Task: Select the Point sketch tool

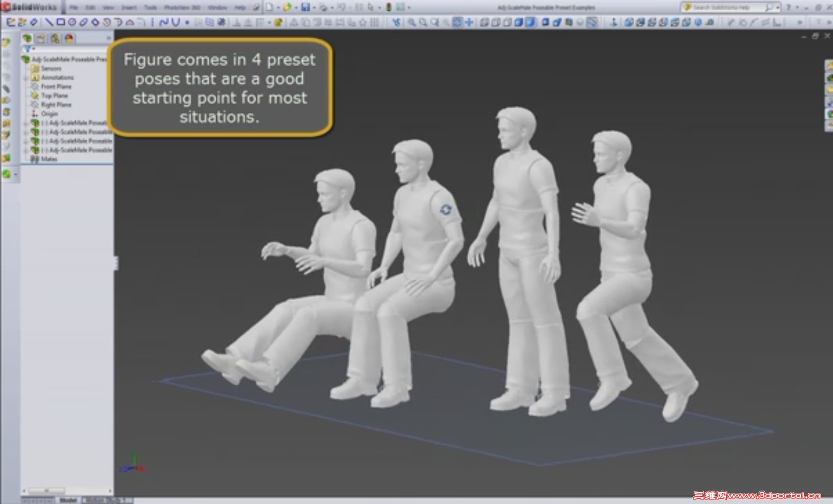Action: [x=186, y=22]
